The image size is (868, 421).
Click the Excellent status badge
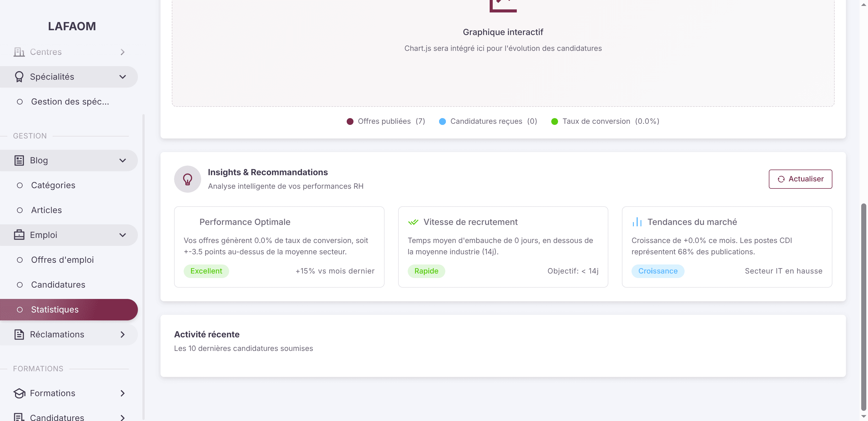[x=206, y=271]
